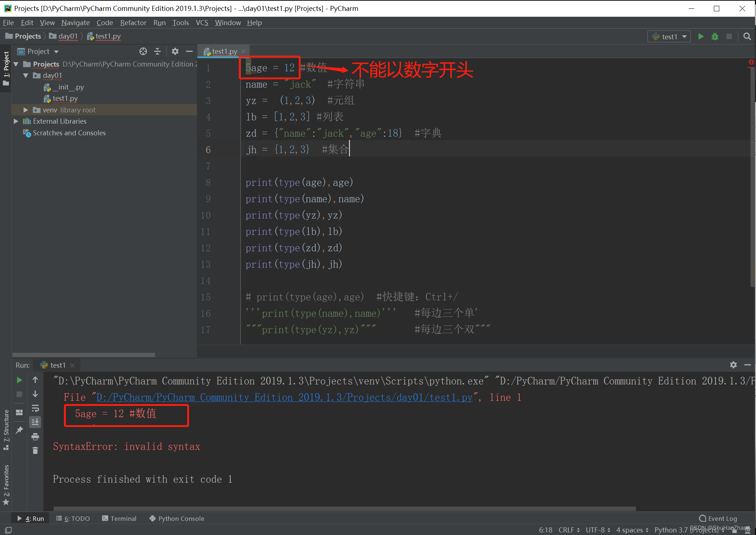This screenshot has height=535, width=756.
Task: Open the test1 run configuration dropdown
Action: click(669, 36)
